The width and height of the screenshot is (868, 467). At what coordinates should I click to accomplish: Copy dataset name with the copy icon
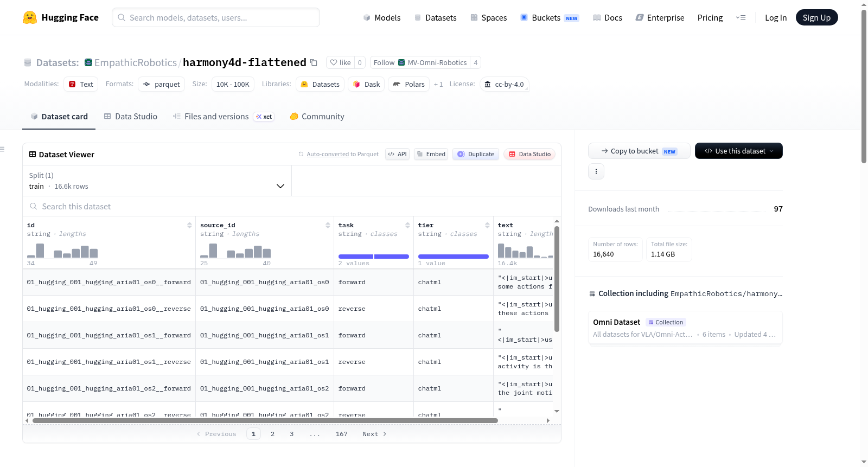pyautogui.click(x=314, y=62)
